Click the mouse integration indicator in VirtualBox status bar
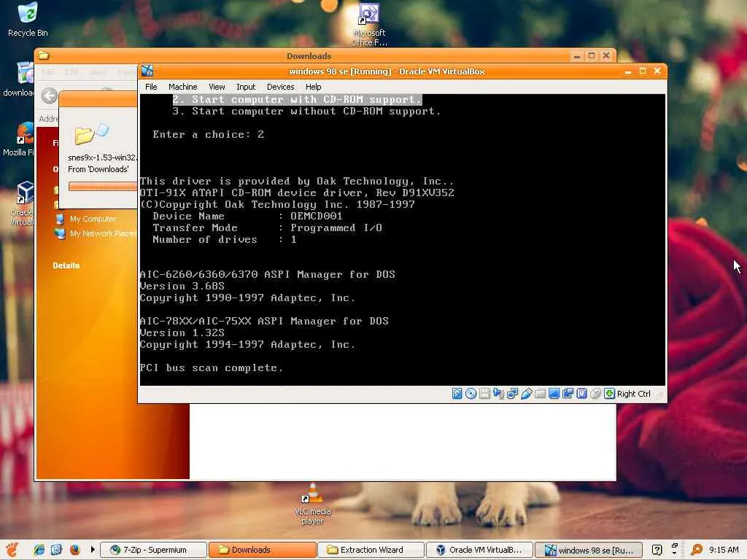This screenshot has height=560, width=747. [x=595, y=393]
